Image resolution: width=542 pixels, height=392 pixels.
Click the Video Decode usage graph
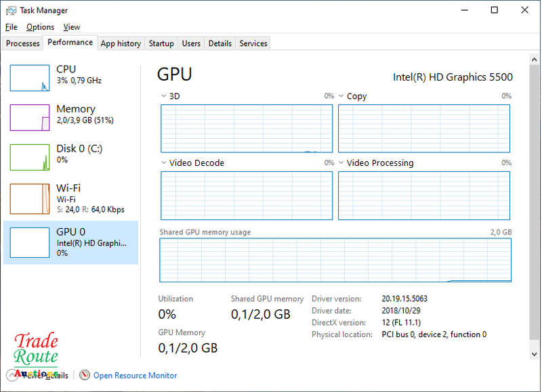tap(247, 196)
